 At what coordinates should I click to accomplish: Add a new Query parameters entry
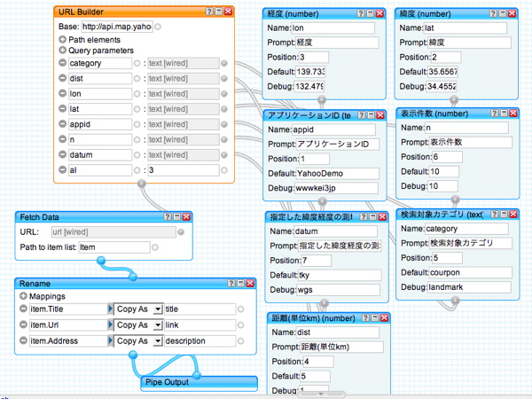click(x=62, y=51)
